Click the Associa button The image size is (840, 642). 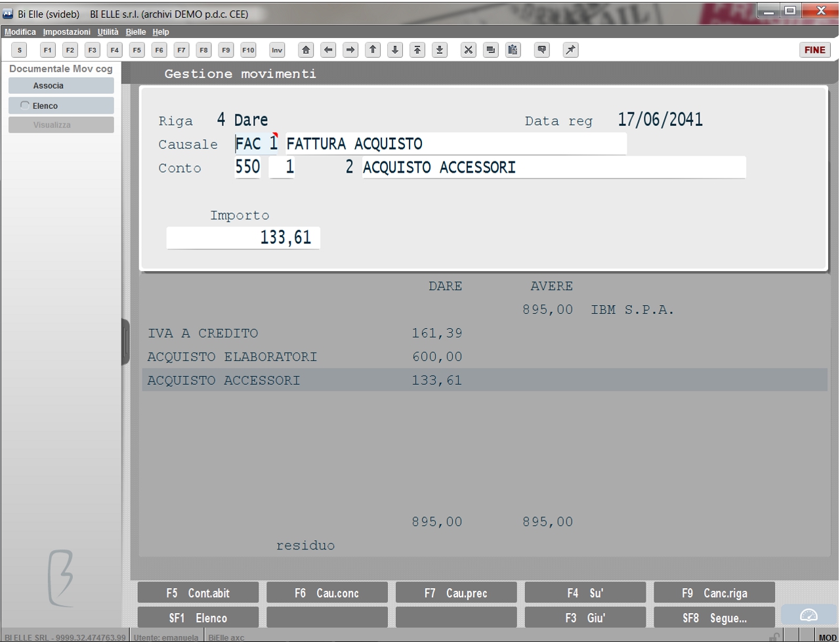(61, 86)
